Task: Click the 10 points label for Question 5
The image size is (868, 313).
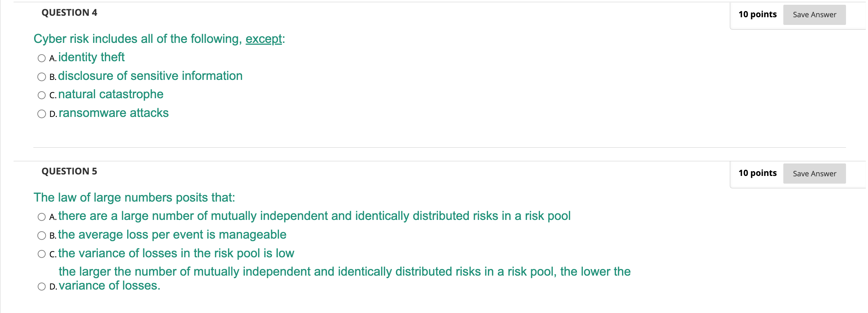Action: pyautogui.click(x=758, y=173)
